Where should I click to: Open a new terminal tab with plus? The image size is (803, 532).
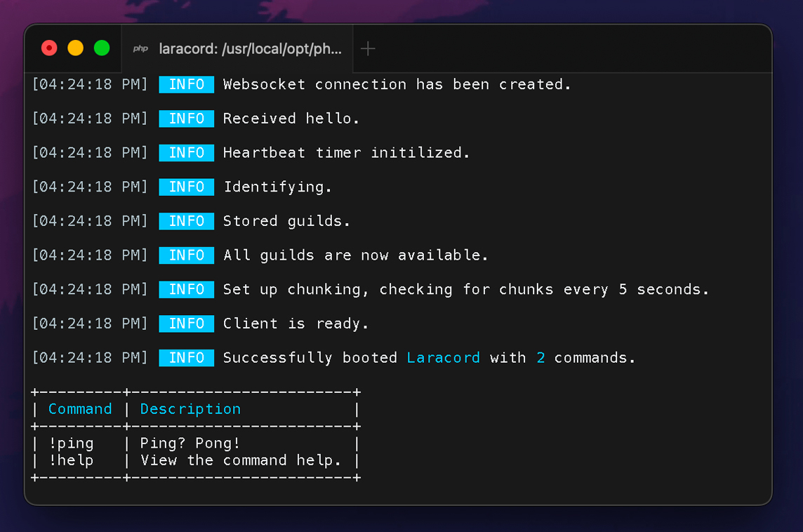coord(368,48)
